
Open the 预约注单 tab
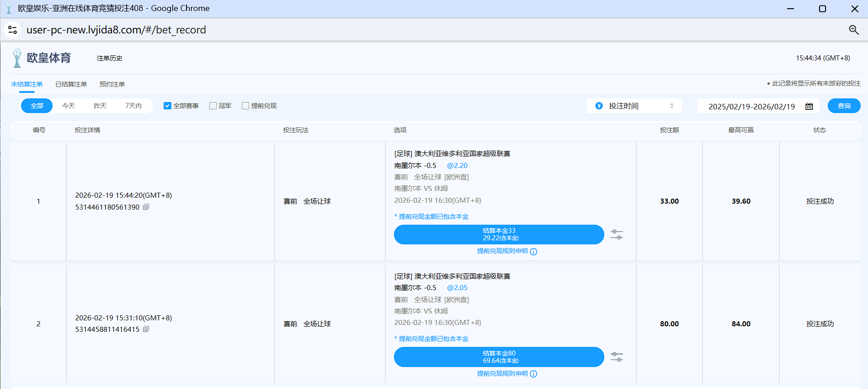click(x=112, y=84)
